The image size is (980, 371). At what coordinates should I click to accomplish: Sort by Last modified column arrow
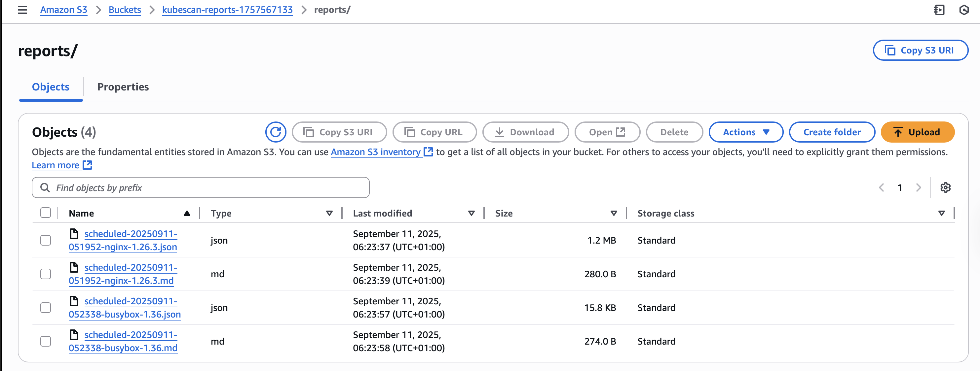coord(471,213)
